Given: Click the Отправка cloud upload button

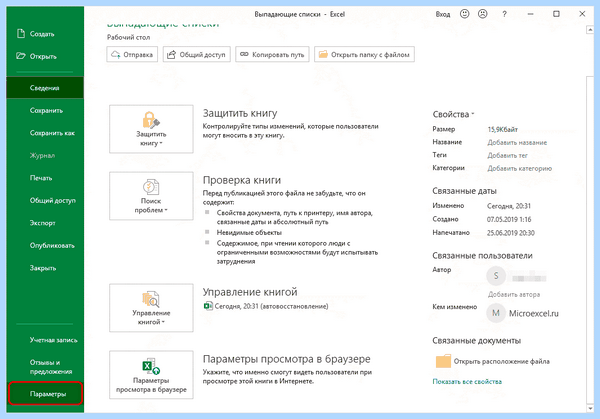Looking at the screenshot, I should click(132, 54).
